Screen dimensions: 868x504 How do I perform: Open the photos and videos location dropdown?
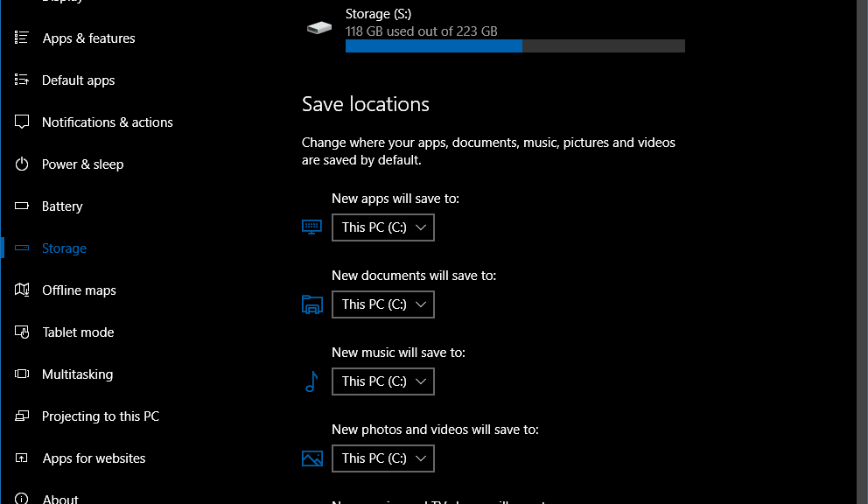point(382,458)
